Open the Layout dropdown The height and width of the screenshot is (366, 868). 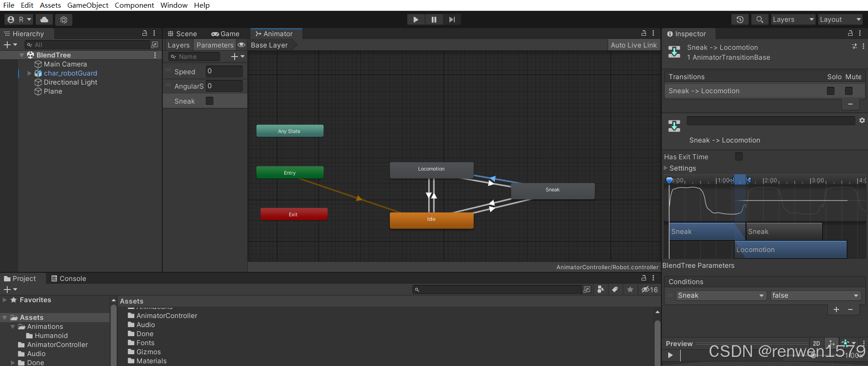click(840, 19)
